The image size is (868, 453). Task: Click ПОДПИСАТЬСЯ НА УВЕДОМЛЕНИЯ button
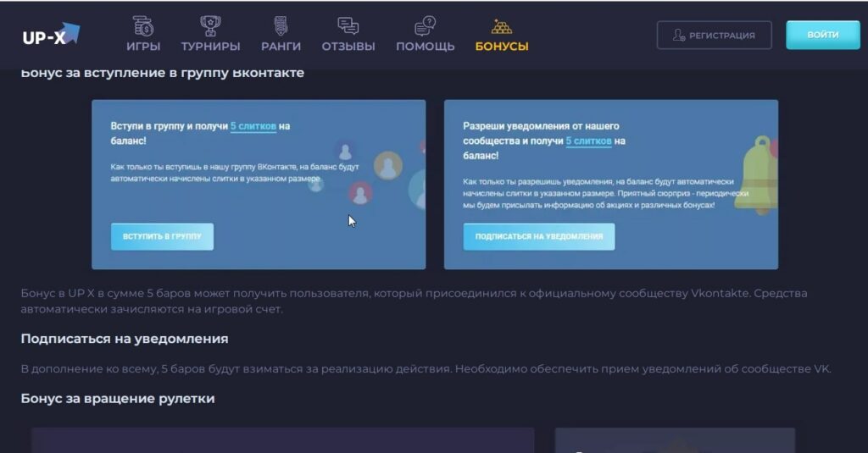point(538,237)
